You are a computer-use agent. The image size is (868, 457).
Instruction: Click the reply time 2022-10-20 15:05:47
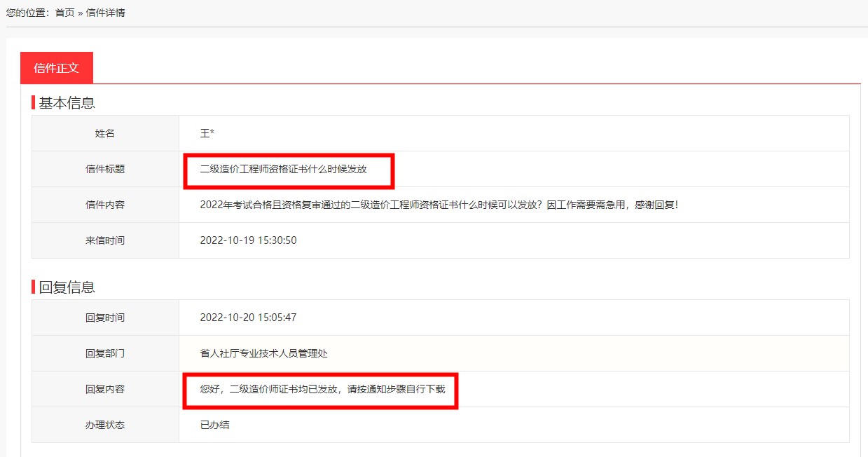coord(248,318)
